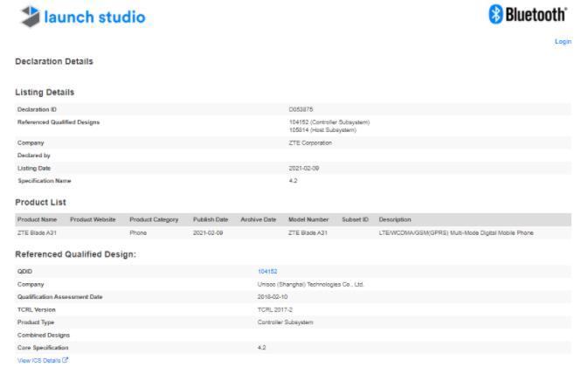Image resolution: width=588 pixels, height=374 pixels.
Task: Select the TCRL 2017-2 value
Action: click(275, 310)
